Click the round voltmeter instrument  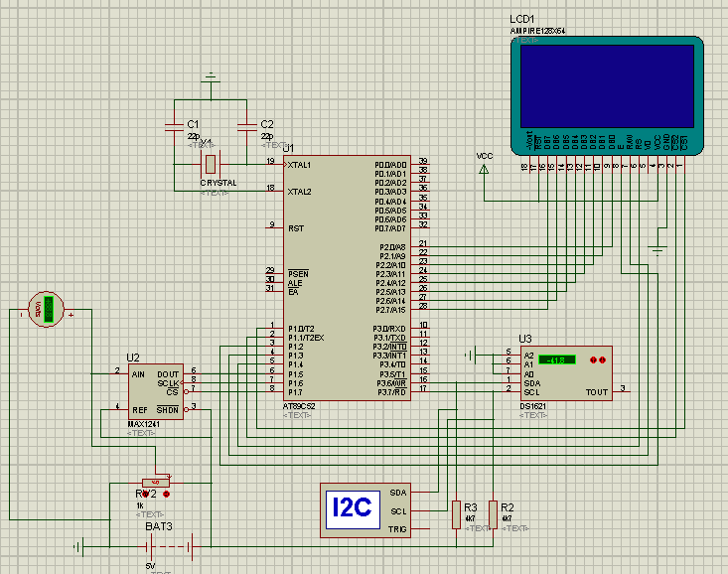(46, 309)
